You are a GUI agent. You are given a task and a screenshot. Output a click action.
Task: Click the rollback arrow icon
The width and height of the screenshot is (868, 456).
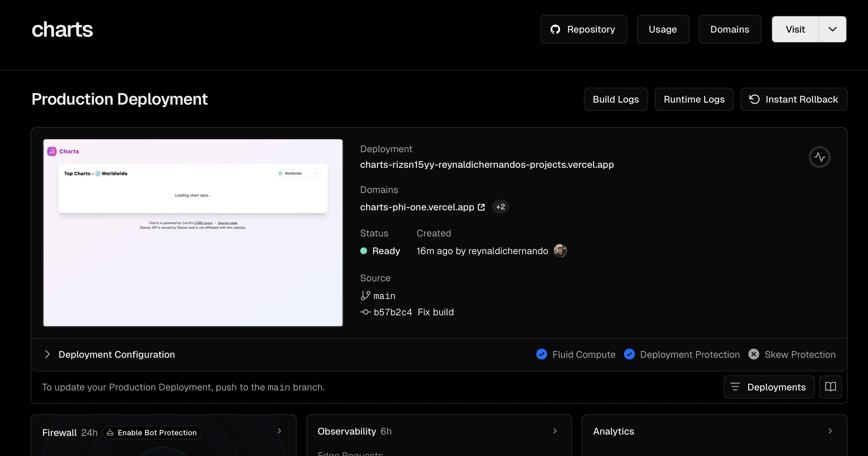754,99
